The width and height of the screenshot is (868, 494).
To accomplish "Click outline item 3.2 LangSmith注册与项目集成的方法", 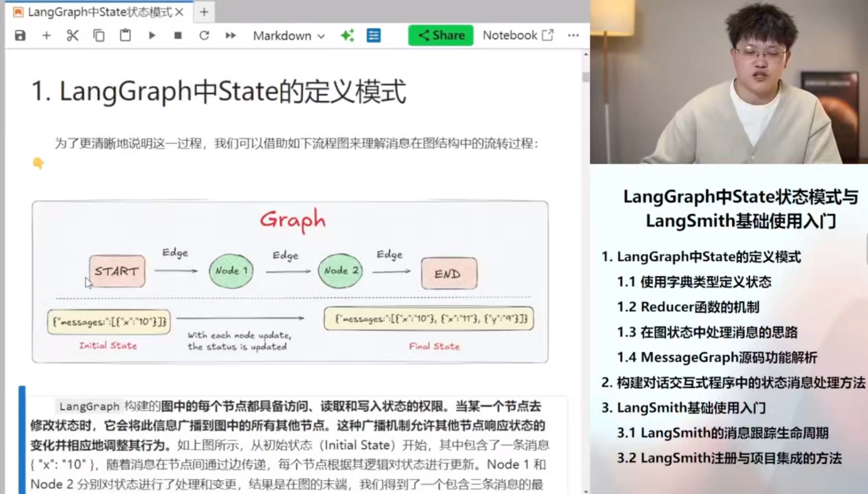I will [x=729, y=458].
